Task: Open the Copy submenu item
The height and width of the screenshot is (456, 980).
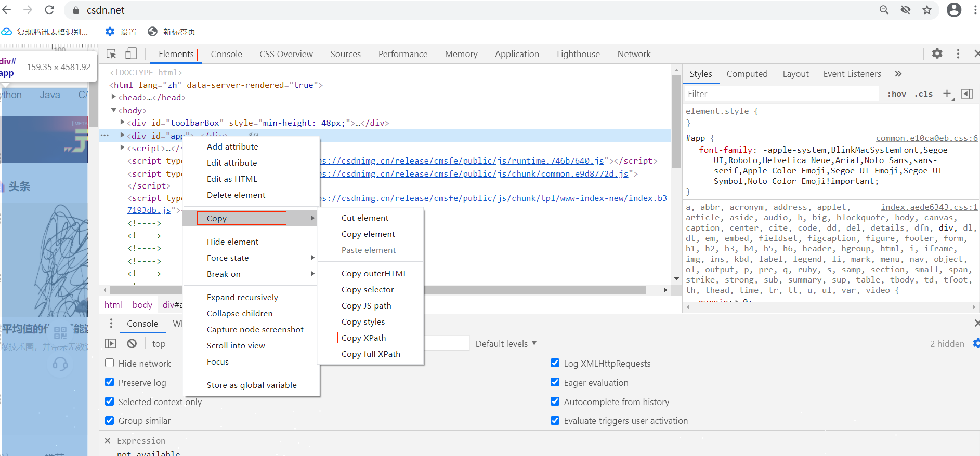Action: [251, 218]
